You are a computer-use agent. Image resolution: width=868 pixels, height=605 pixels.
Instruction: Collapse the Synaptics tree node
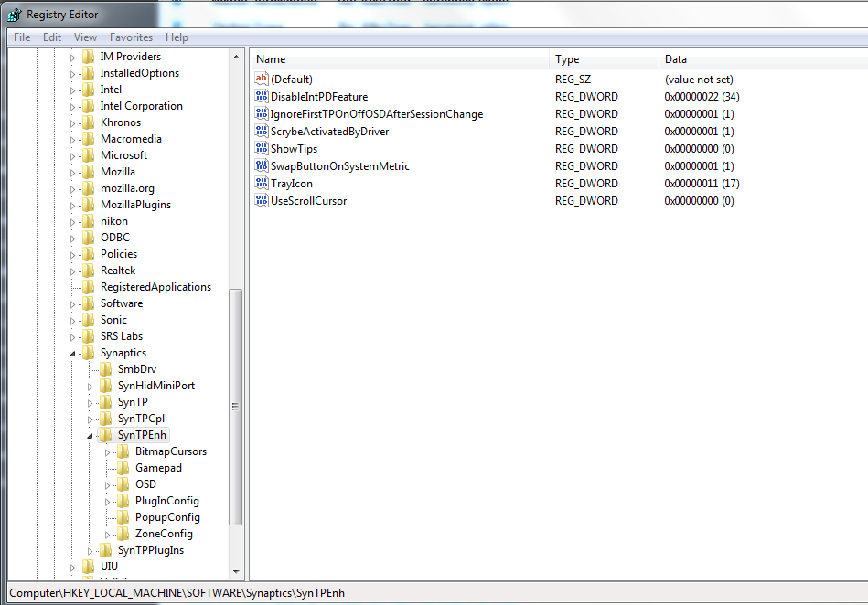click(72, 354)
